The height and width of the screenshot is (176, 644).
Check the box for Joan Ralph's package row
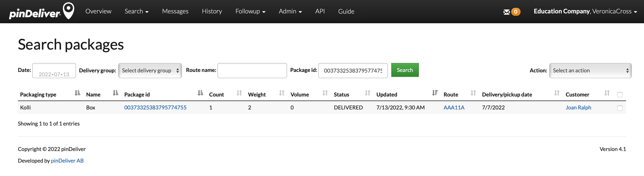point(620,108)
